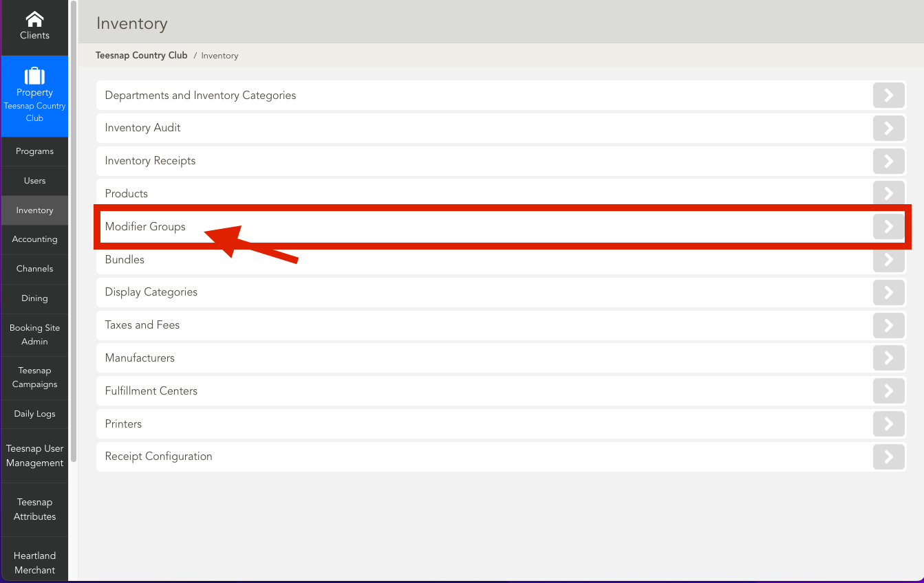
Task: Open Channels in the sidebar
Action: coord(34,269)
